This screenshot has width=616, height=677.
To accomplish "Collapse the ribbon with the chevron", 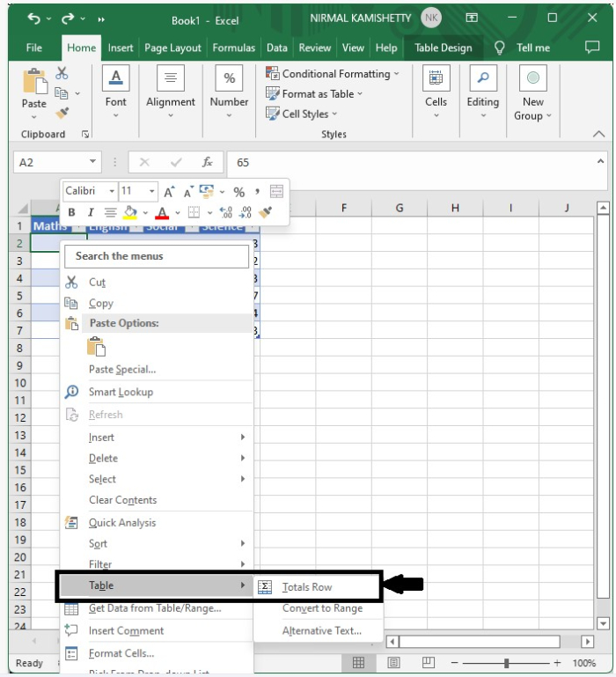I will coord(598,134).
